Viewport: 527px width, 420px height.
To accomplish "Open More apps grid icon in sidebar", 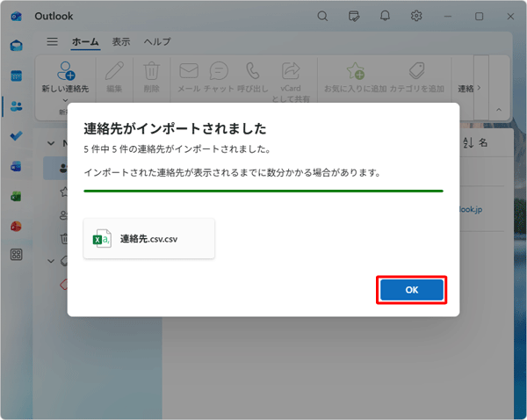I will (x=16, y=255).
